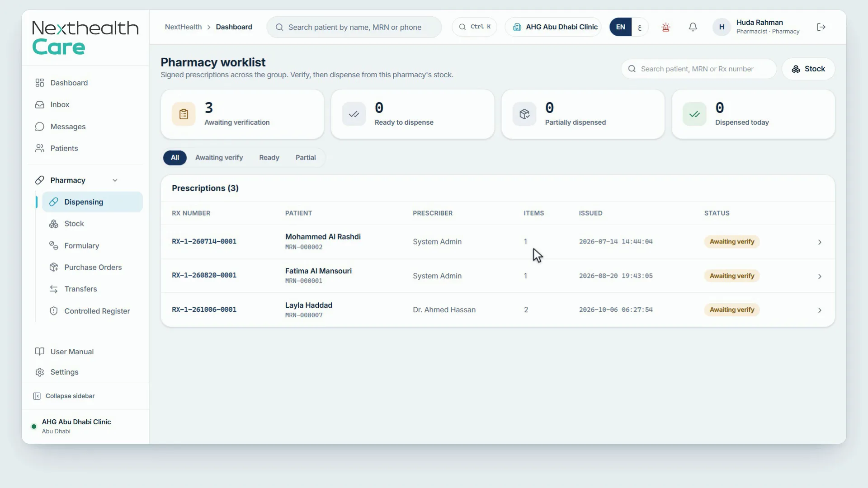
Task: Focus the Rx number search field
Action: coord(699,69)
